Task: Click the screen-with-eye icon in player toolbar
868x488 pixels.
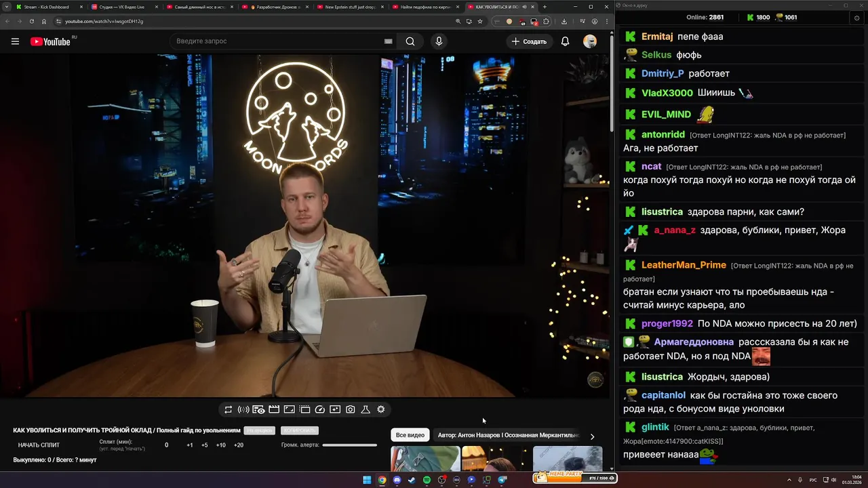Action: point(258,409)
